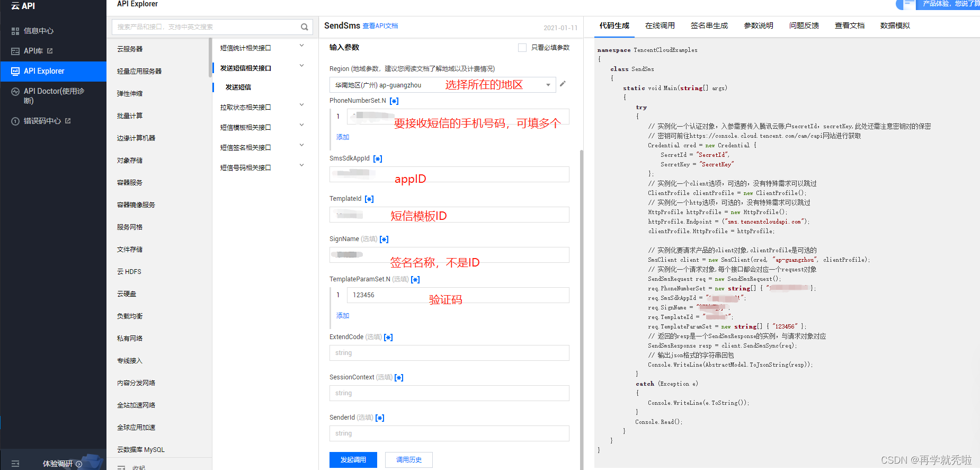980x470 pixels.
Task: Select 对象存储 in product list
Action: [x=130, y=160]
